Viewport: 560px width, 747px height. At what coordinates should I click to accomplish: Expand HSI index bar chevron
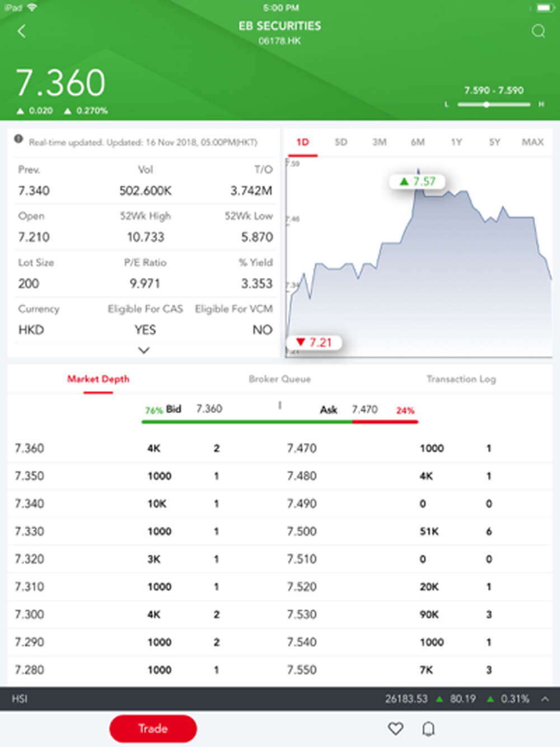[545, 699]
